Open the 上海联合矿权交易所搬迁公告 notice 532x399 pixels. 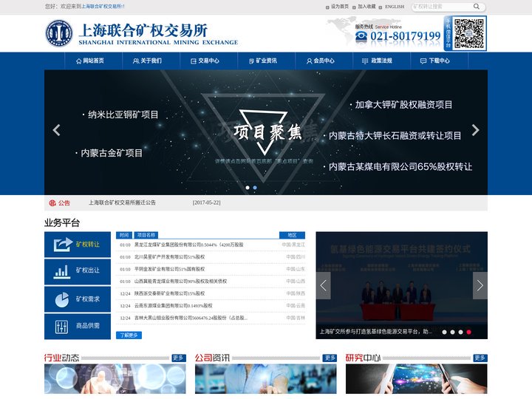[122, 202]
